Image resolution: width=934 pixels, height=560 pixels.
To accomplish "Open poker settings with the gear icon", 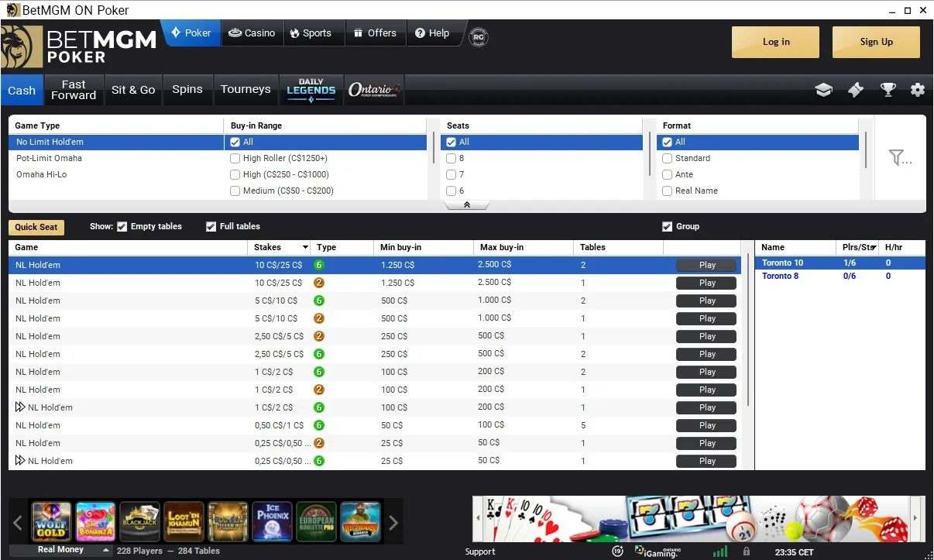I will (x=918, y=90).
